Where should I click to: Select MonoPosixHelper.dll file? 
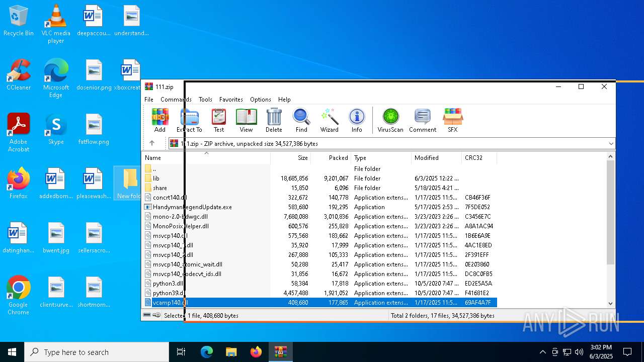320,226
